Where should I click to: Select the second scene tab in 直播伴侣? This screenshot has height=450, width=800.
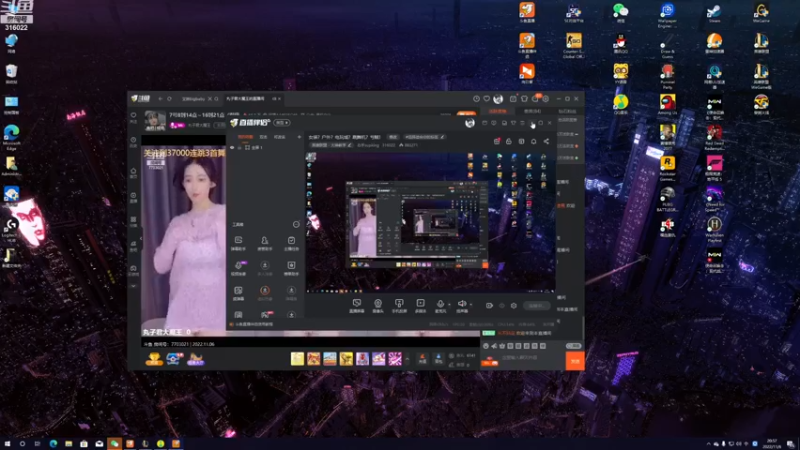(x=263, y=137)
